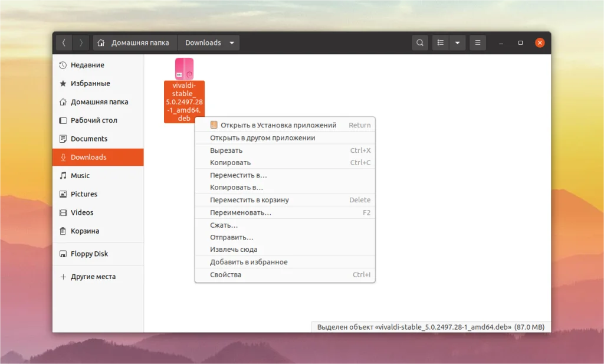Click the back navigation arrow

click(63, 42)
